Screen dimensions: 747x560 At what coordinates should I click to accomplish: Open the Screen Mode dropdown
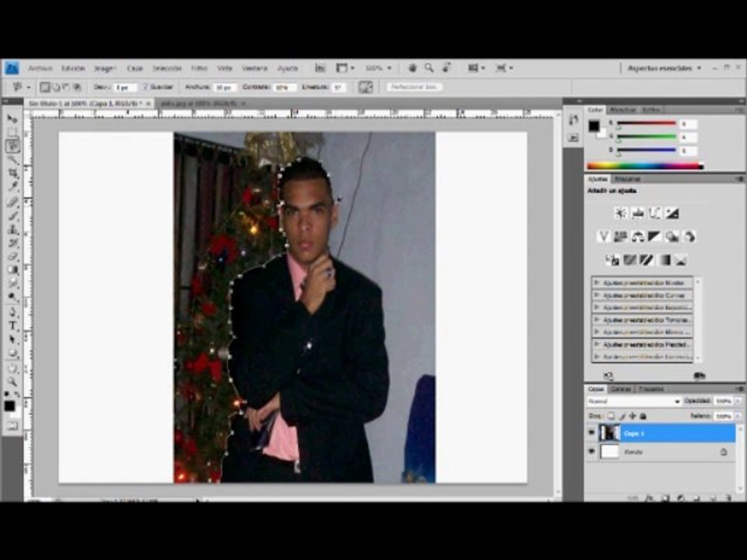tap(505, 68)
